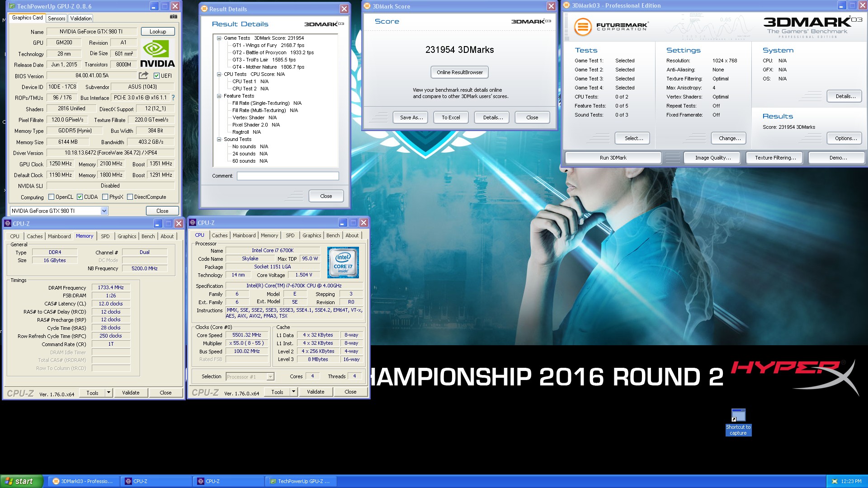Viewport: 868px width, 488px height.
Task: Open Graphics tab in CPU-Z Memory window
Action: [x=127, y=236]
